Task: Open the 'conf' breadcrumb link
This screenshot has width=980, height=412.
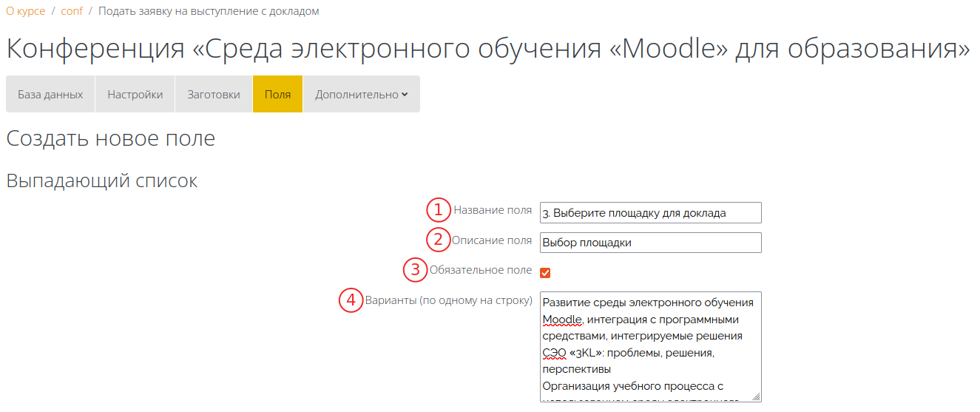Action: click(72, 11)
